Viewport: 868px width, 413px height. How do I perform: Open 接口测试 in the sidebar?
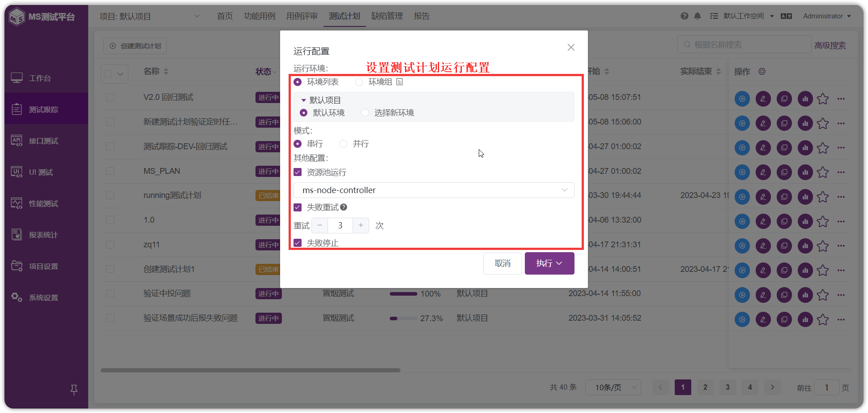(x=47, y=141)
